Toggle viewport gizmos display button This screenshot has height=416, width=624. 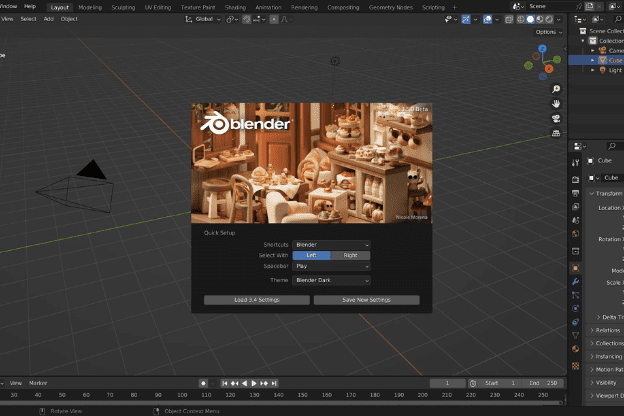466,19
